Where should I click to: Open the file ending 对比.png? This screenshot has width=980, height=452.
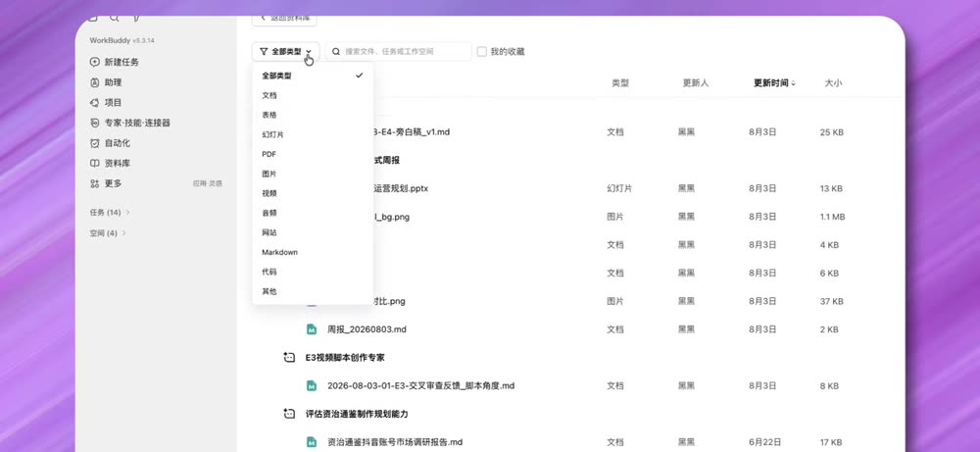(389, 301)
